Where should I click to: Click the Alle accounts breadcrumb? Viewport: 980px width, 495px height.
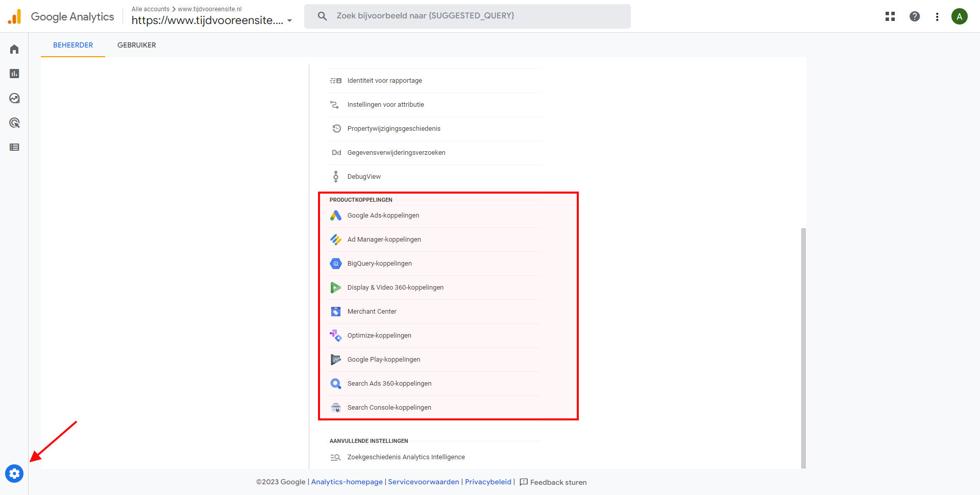click(151, 9)
